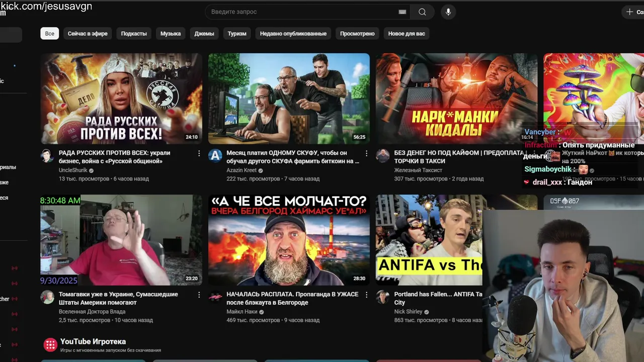The width and height of the screenshot is (644, 362).
Task: Select the "Недавно опубликованные" chip
Action: (293, 34)
